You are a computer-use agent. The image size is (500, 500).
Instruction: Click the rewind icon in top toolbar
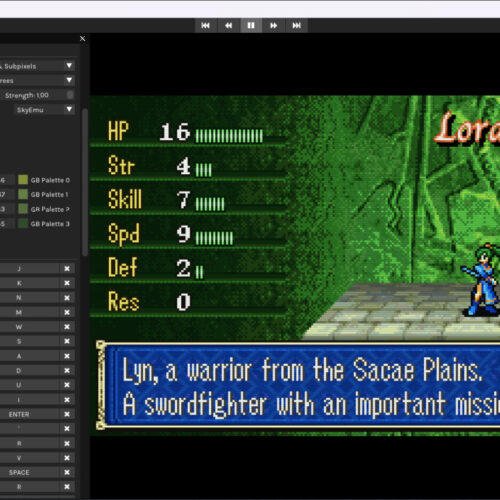pos(228,25)
